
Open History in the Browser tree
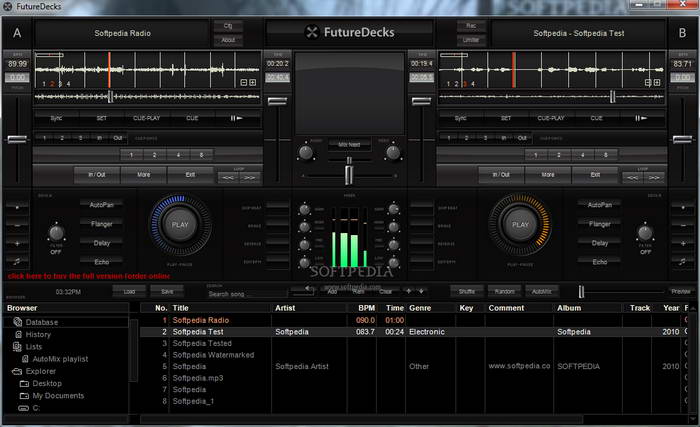38,334
